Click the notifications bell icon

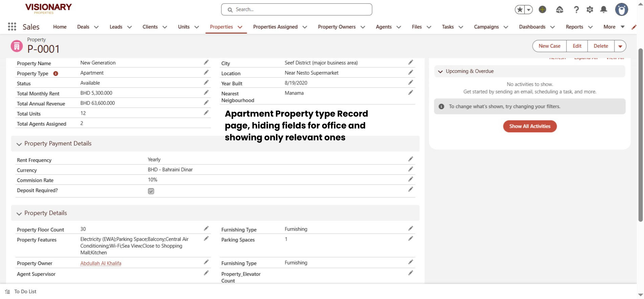(x=603, y=9)
